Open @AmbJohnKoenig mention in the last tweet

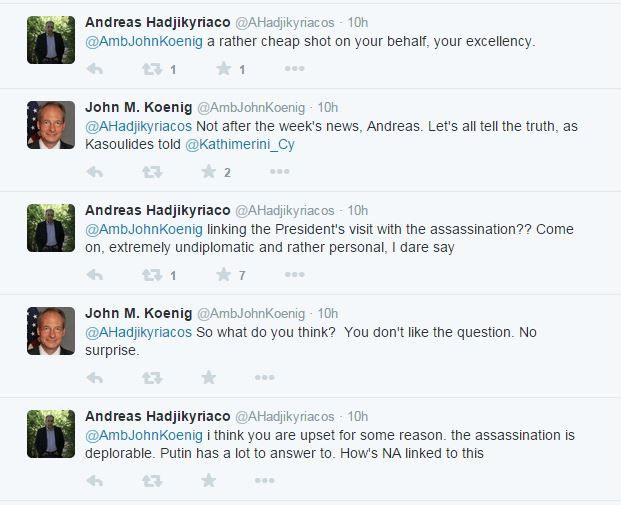coord(144,435)
